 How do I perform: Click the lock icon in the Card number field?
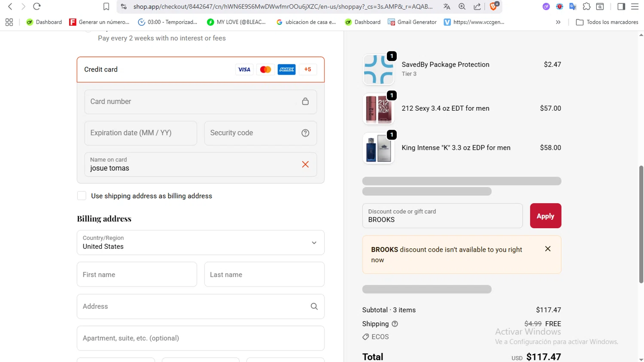point(305,102)
